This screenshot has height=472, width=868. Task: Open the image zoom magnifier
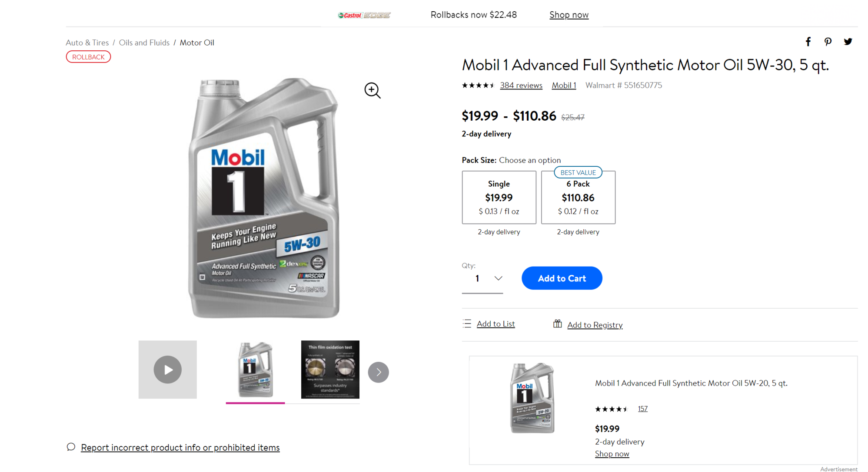coord(372,90)
